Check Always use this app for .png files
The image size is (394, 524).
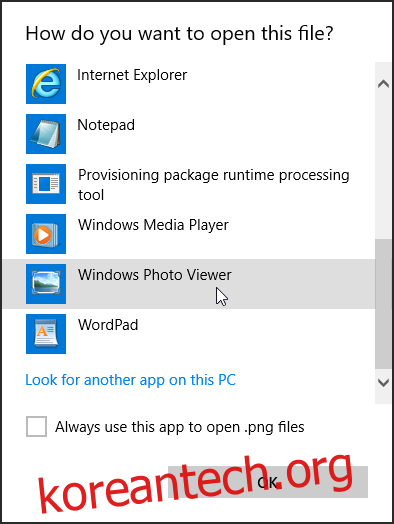point(36,426)
